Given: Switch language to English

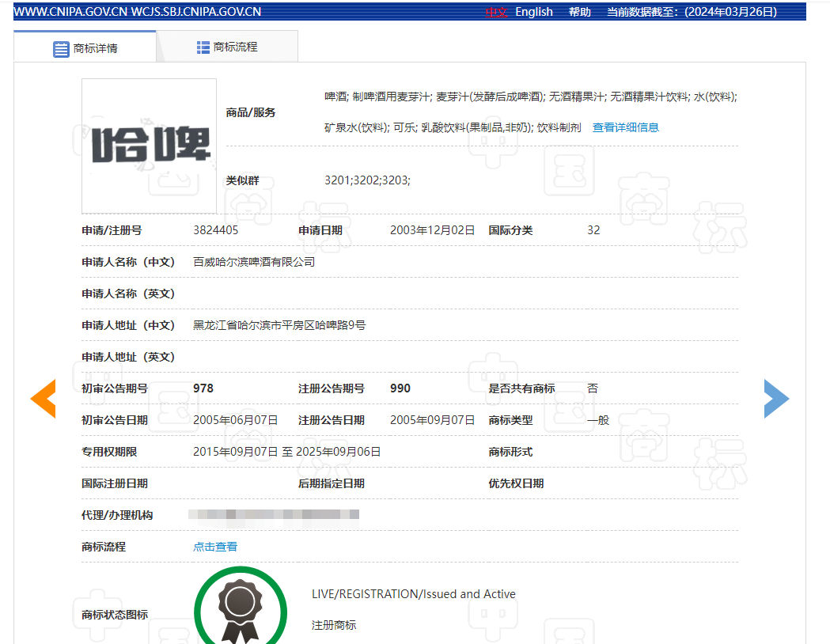Looking at the screenshot, I should pos(533,12).
